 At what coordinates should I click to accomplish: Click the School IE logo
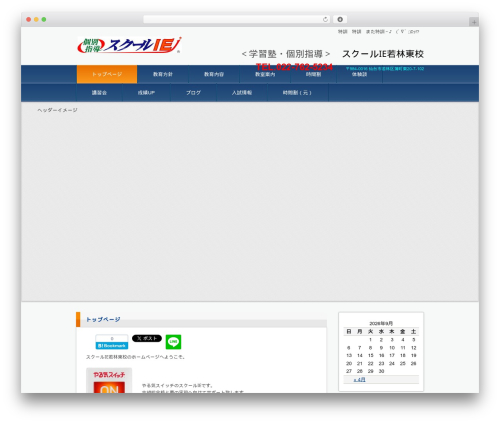pos(129,45)
